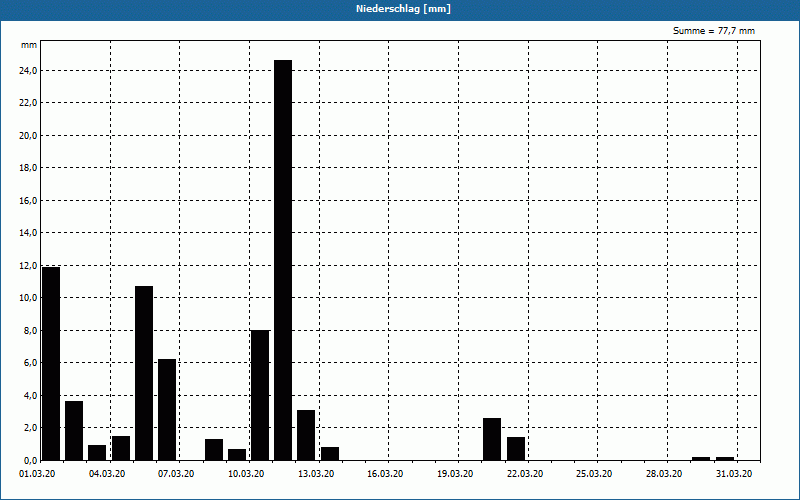Click the "25.03.20" date label
The width and height of the screenshot is (800, 500).
[594, 474]
